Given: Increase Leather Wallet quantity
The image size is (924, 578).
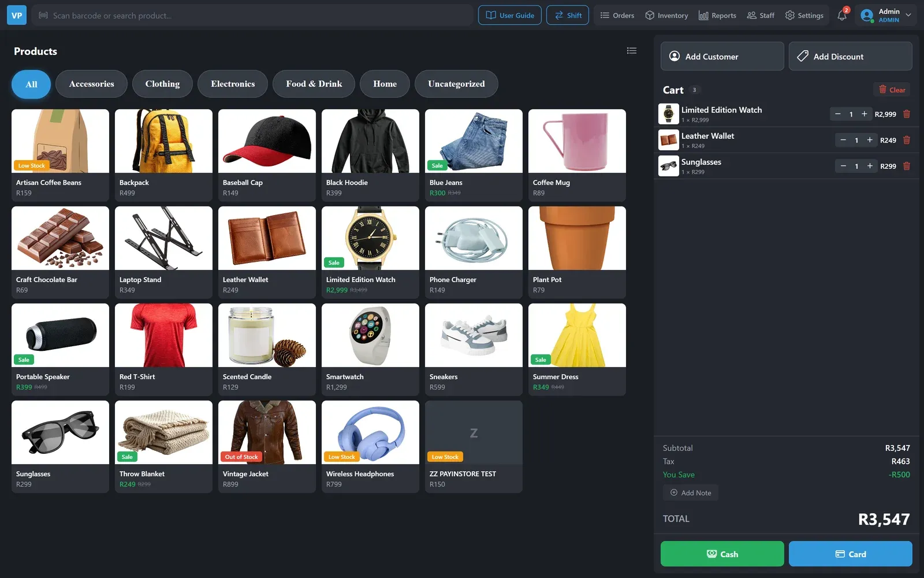Looking at the screenshot, I should (870, 140).
